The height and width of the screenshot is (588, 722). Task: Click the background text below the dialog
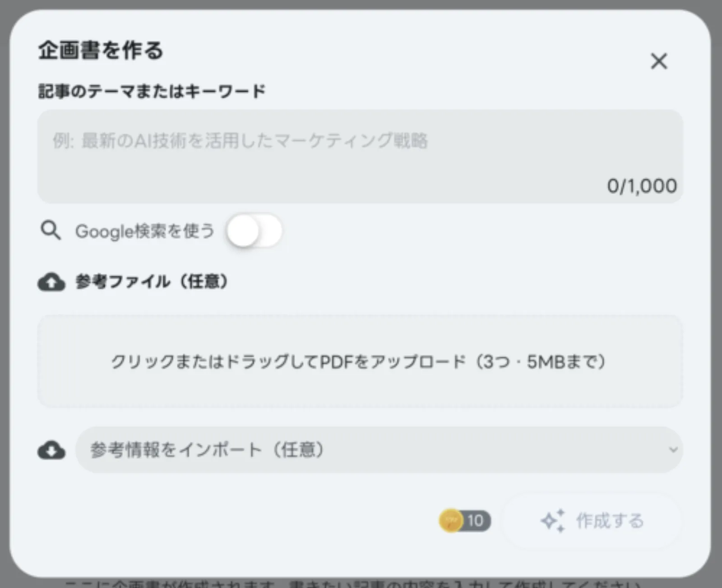click(352, 583)
